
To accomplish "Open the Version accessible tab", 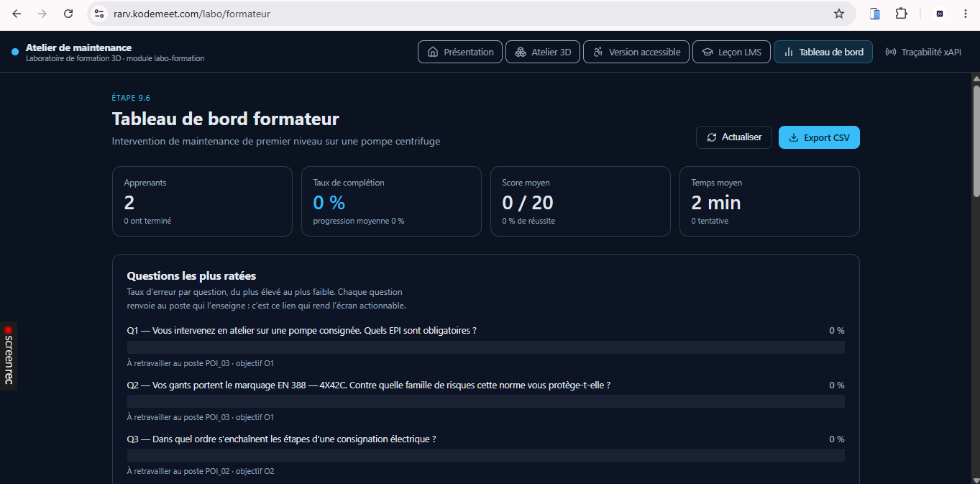I will pyautogui.click(x=636, y=52).
